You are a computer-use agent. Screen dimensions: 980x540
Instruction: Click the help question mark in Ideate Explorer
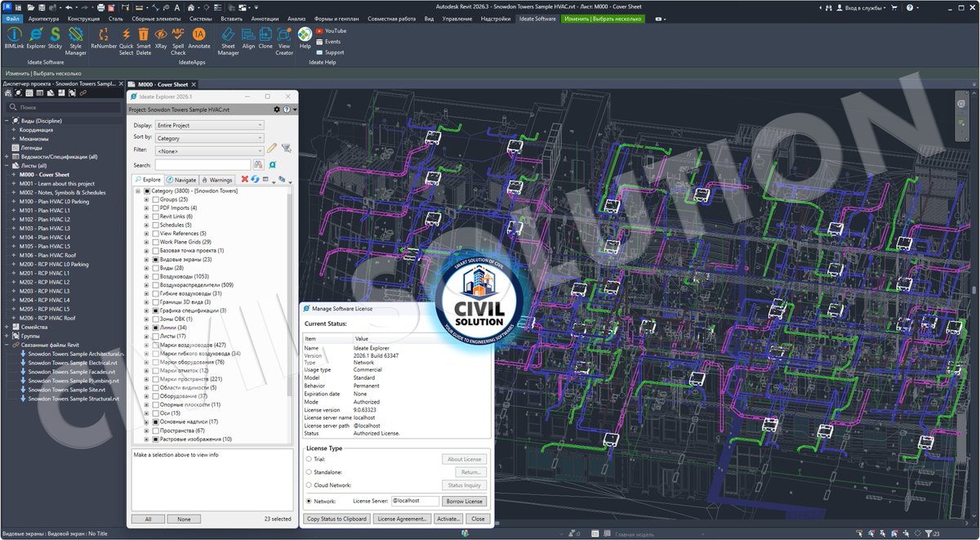pyautogui.click(x=287, y=109)
